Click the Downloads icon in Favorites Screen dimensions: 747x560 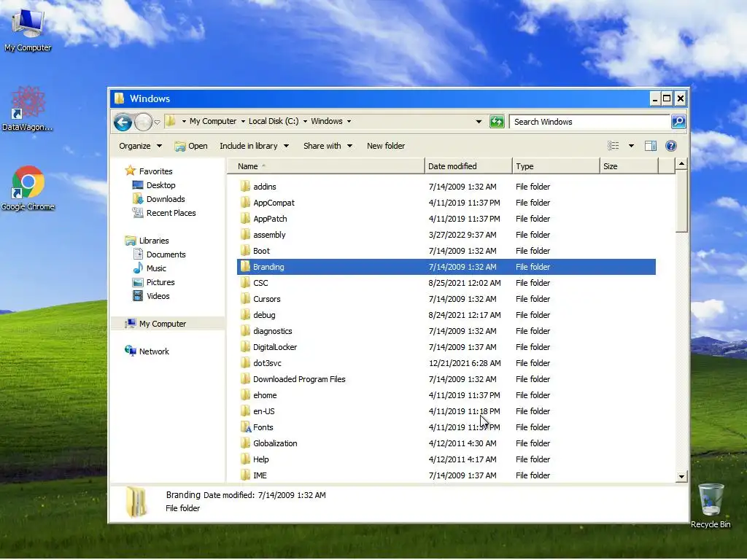tap(138, 198)
